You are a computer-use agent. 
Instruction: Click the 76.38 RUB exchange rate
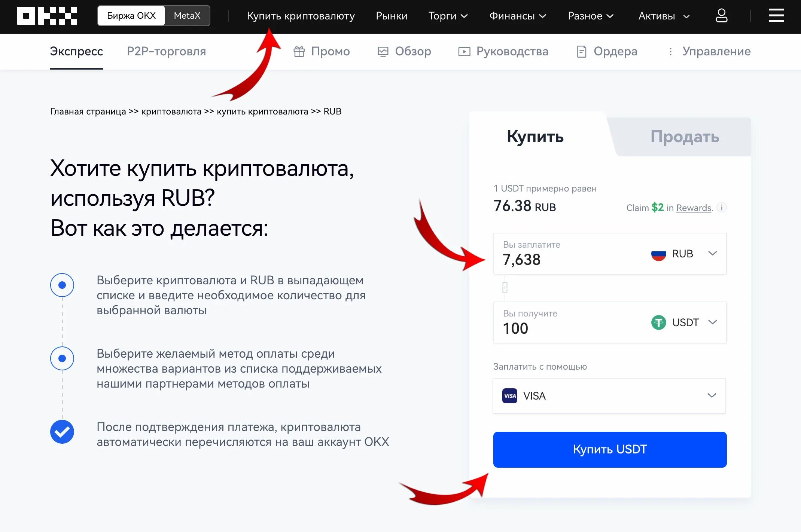coord(525,206)
